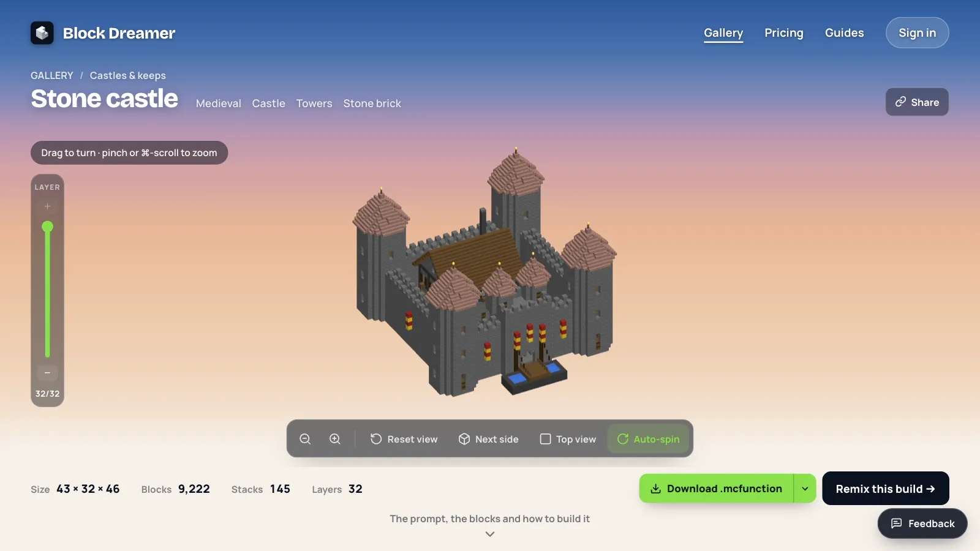This screenshot has height=551, width=980.
Task: Share this build
Action: 917,102
